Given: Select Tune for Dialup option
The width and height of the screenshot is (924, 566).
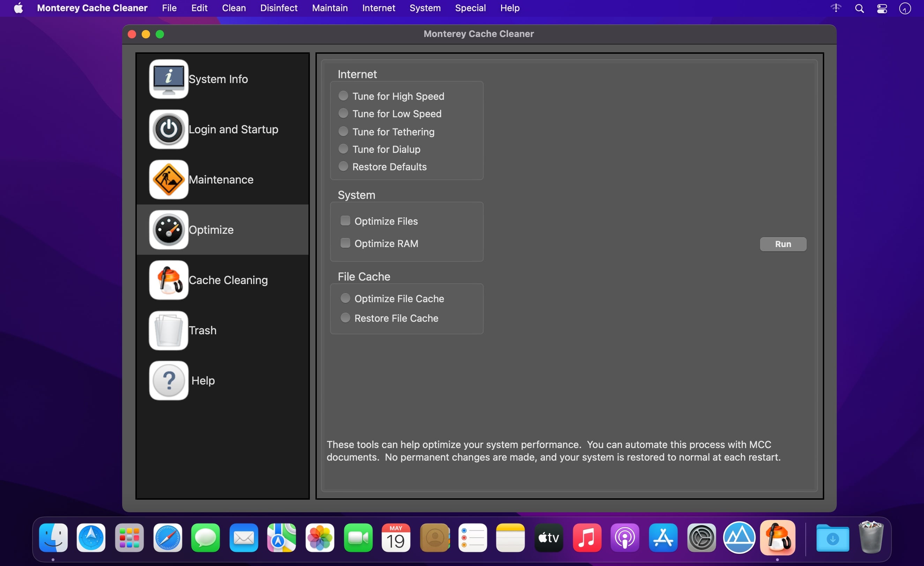Looking at the screenshot, I should point(343,149).
